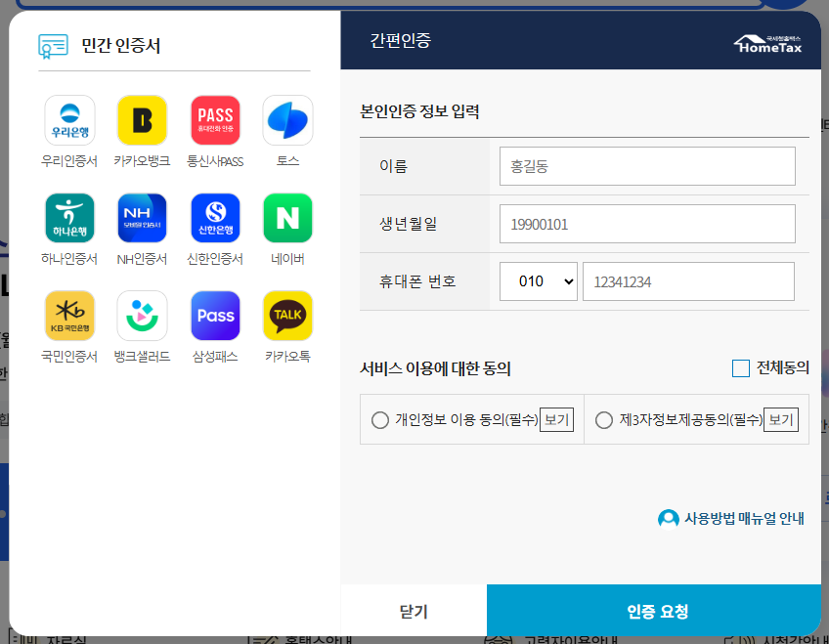Click the 이름 name input field

coord(647,166)
